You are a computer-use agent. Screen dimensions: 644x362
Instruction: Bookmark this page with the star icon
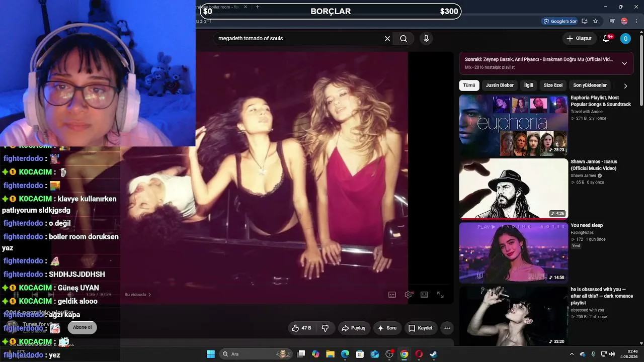[x=595, y=21]
